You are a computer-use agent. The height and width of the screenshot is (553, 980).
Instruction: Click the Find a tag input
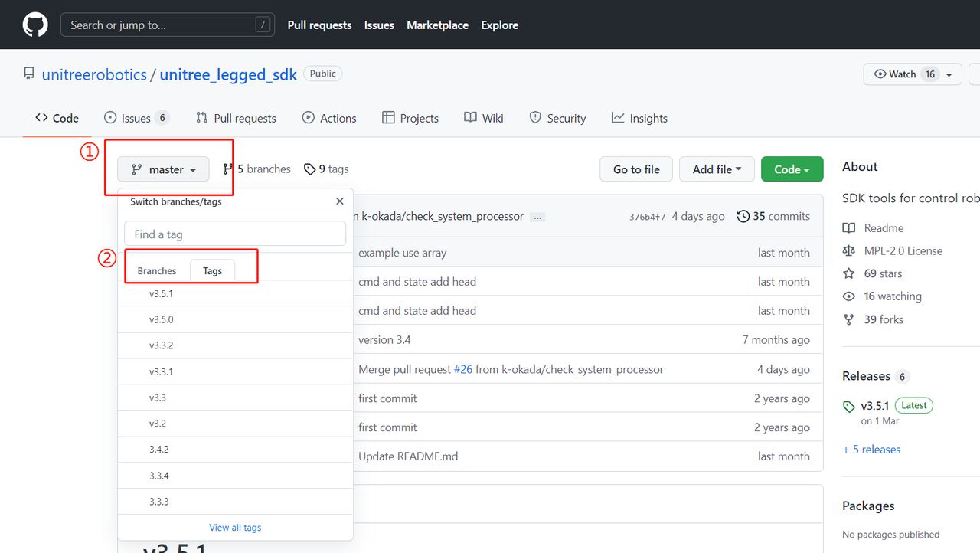click(235, 234)
